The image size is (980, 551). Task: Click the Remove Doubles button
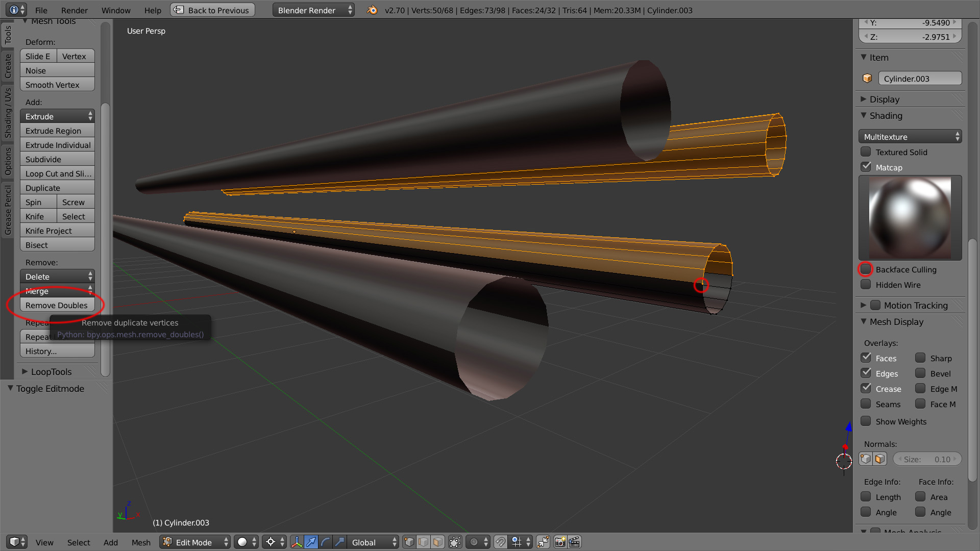[57, 305]
